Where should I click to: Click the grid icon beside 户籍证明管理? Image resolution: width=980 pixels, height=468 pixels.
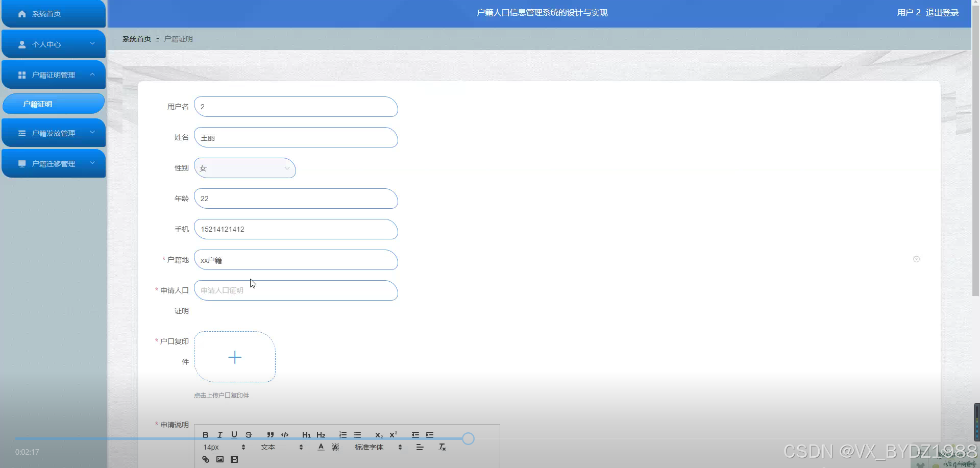point(22,75)
